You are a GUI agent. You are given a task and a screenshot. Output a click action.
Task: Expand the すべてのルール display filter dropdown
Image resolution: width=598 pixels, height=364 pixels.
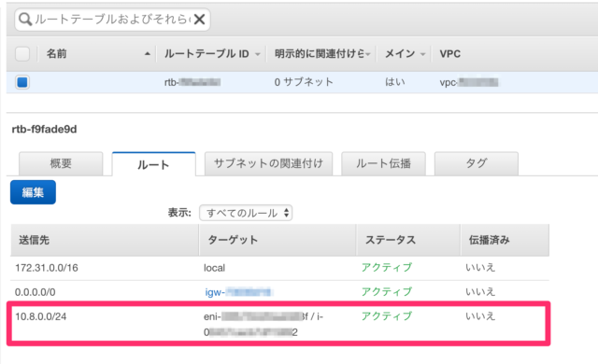(x=246, y=213)
